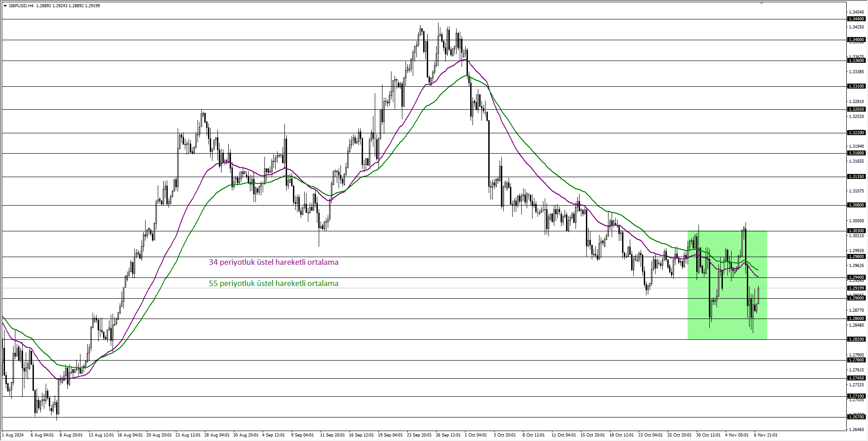Select the 55 periyotluk üstel hareketli ortalama label
Image resolution: width=868 pixels, height=441 pixels.
[274, 284]
